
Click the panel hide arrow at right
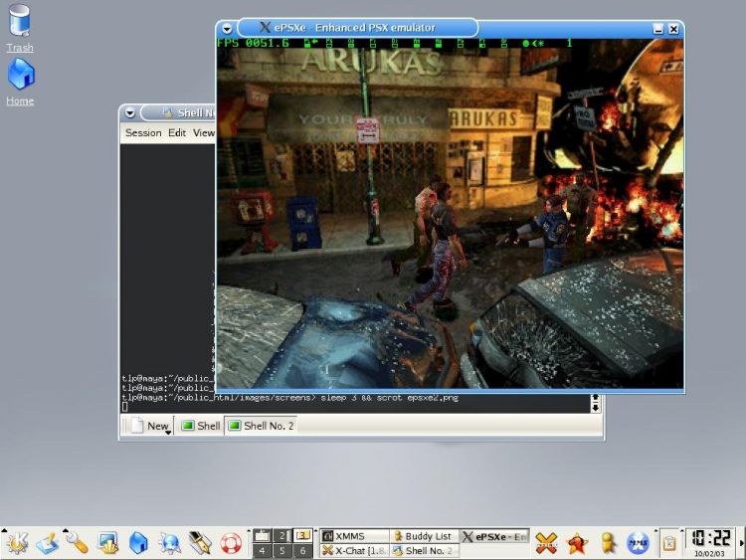pyautogui.click(x=741, y=543)
